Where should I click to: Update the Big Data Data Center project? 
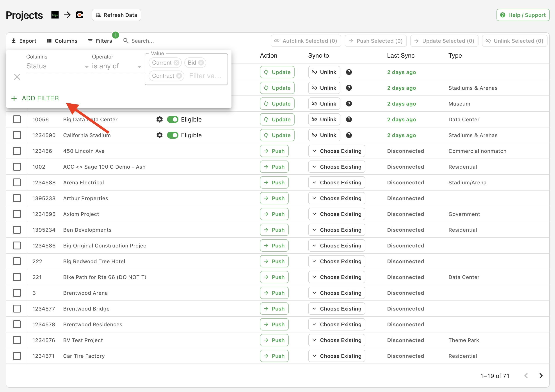click(x=277, y=119)
